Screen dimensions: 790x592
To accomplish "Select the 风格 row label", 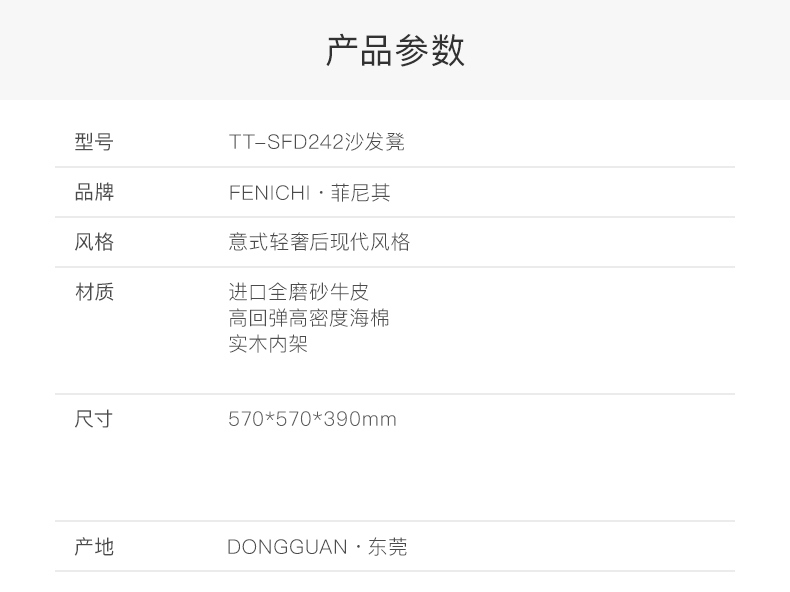I will pyautogui.click(x=94, y=242).
